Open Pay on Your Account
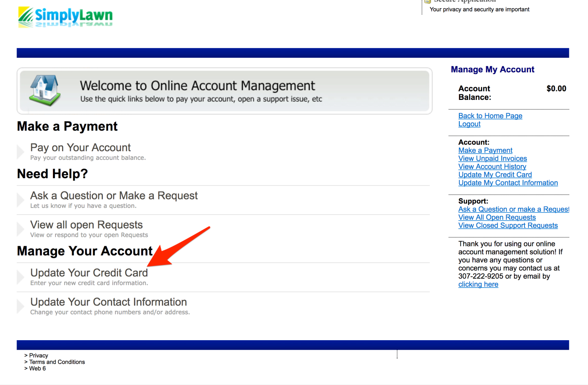 click(x=80, y=148)
